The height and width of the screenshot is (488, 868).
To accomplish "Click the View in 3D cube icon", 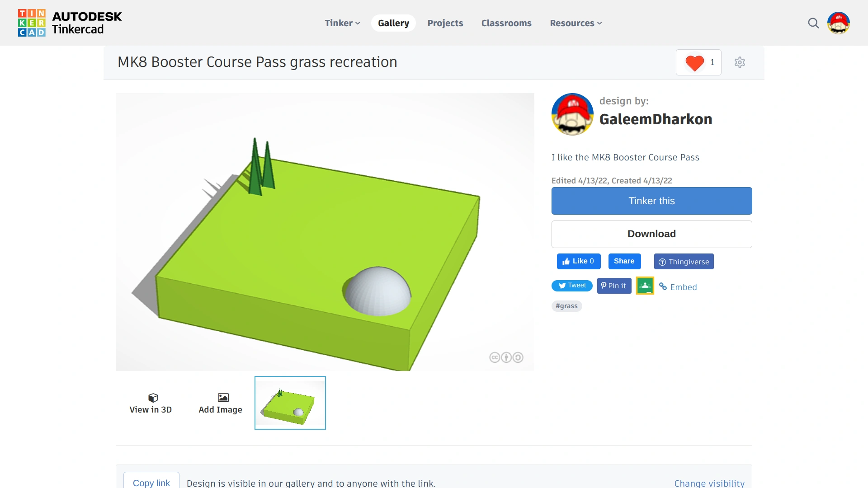I will (153, 398).
